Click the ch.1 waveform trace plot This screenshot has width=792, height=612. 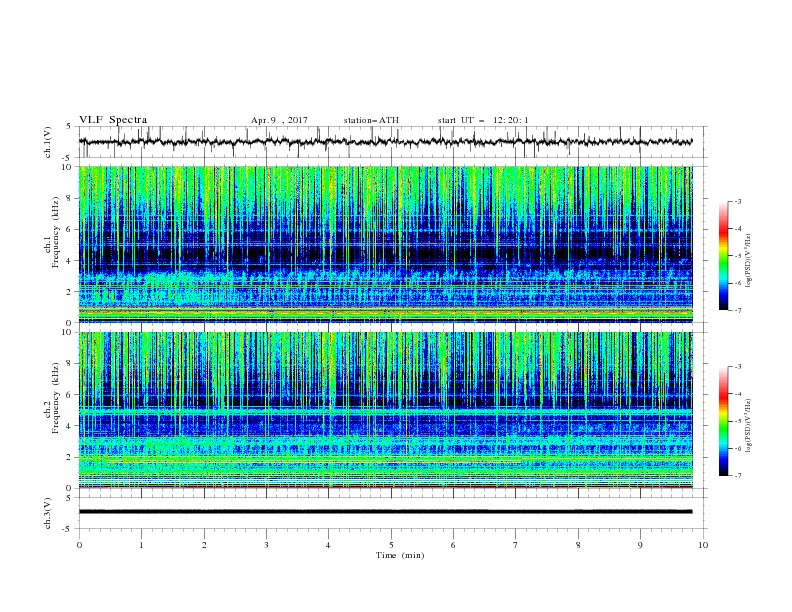[385, 142]
